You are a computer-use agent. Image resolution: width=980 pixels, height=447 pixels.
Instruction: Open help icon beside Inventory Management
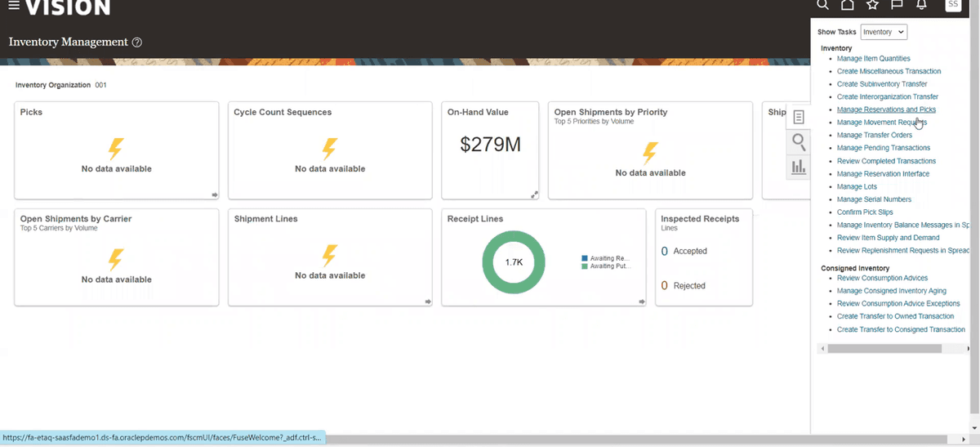click(x=137, y=42)
